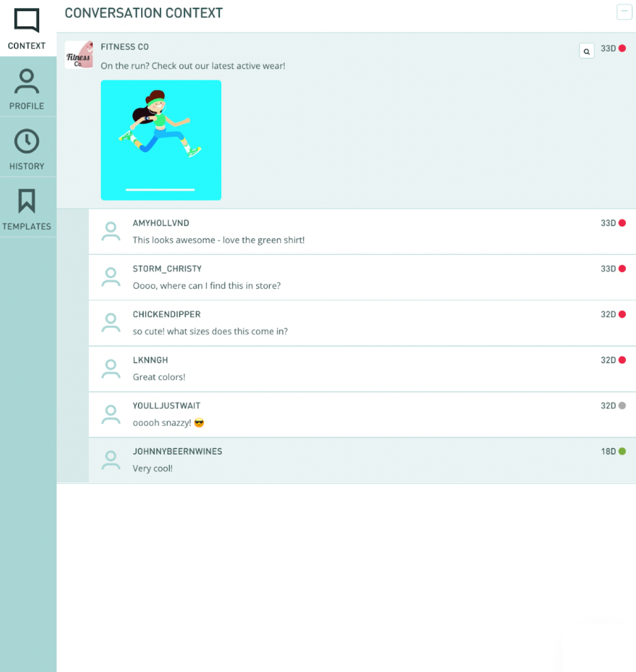Select the YOULLJUSTWAIT username
Screen dimensions: 636x672
click(166, 406)
